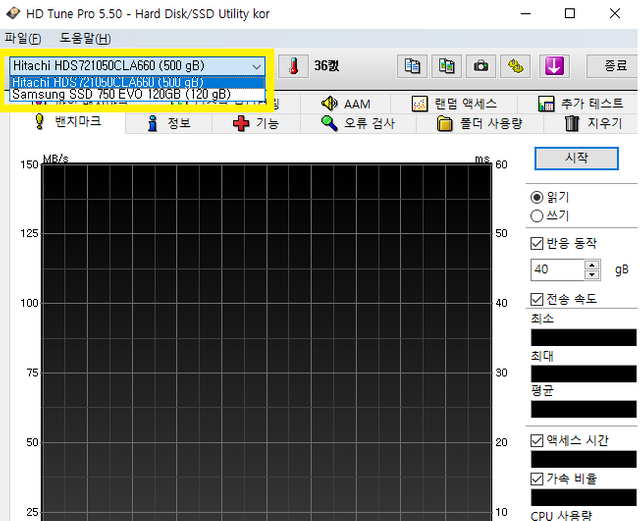Click the 액세스 시간 result box
Screen dimensions: 640x521
[x=584, y=459]
